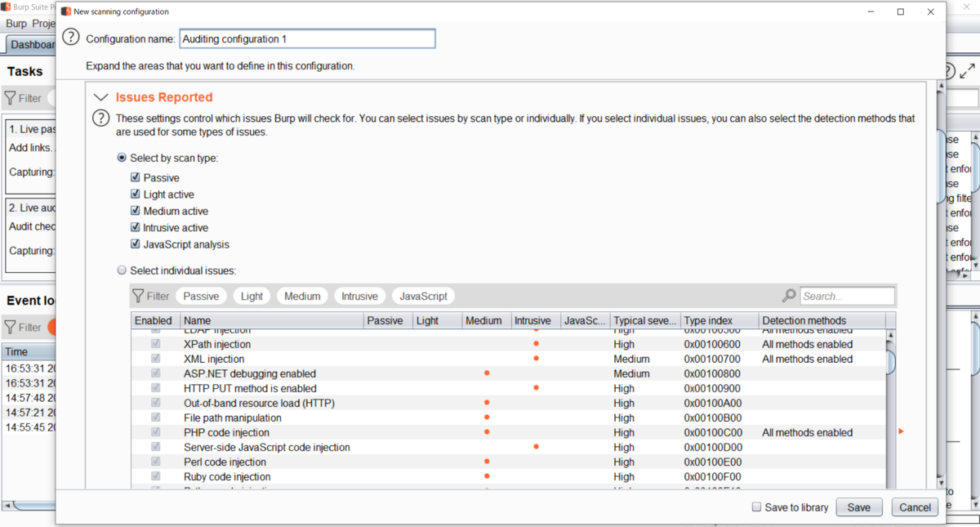The height and width of the screenshot is (527, 980).
Task: Sort by the Type index column header
Action: pyautogui.click(x=719, y=320)
